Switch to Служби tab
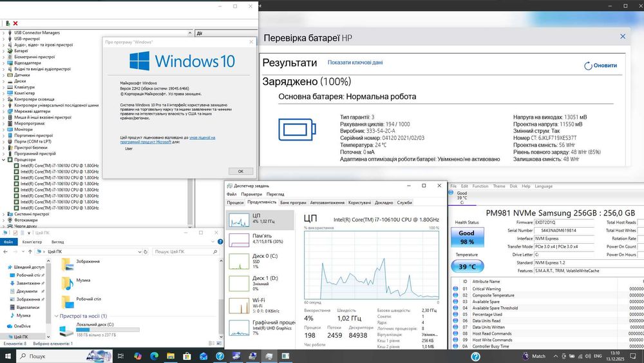The image size is (644, 363). click(x=404, y=202)
